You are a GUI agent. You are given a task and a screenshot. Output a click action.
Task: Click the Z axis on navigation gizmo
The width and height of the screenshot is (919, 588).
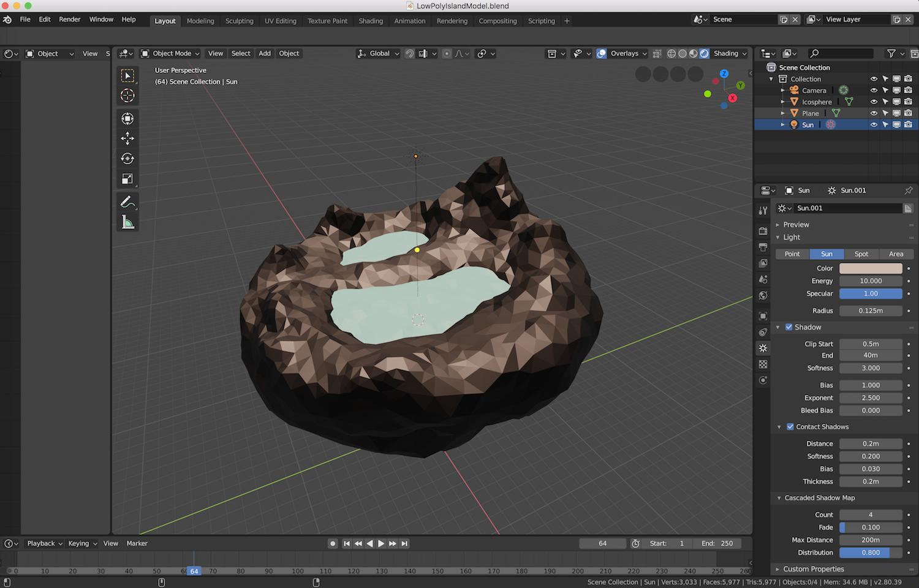[724, 73]
